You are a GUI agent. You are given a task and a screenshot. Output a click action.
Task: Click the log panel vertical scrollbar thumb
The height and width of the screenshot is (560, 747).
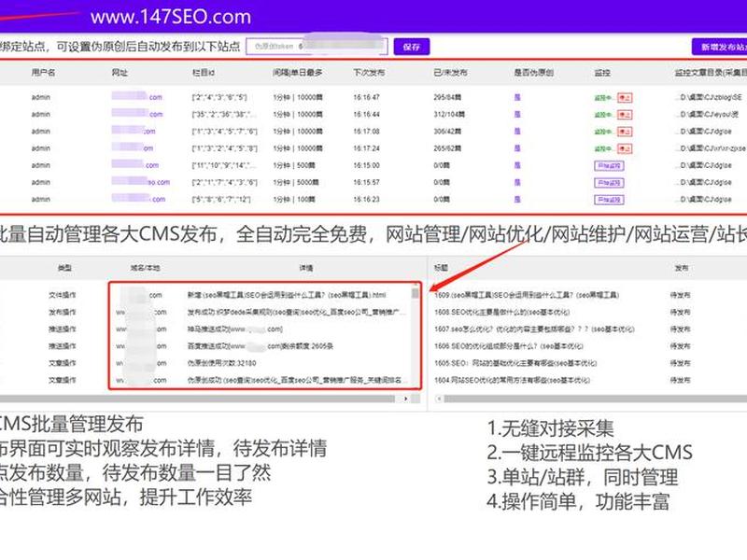pyautogui.click(x=416, y=292)
